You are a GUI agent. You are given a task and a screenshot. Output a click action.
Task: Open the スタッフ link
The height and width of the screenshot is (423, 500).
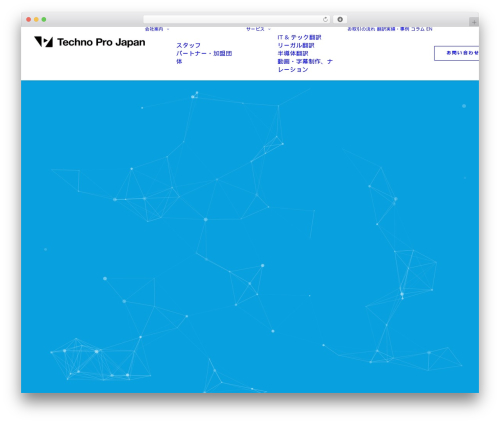pos(188,45)
